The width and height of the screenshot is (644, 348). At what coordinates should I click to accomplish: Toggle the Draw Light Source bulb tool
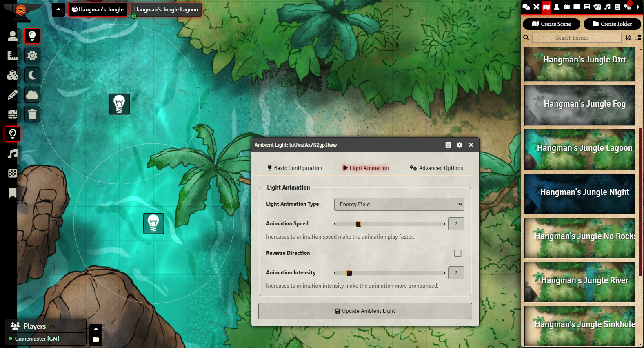32,36
